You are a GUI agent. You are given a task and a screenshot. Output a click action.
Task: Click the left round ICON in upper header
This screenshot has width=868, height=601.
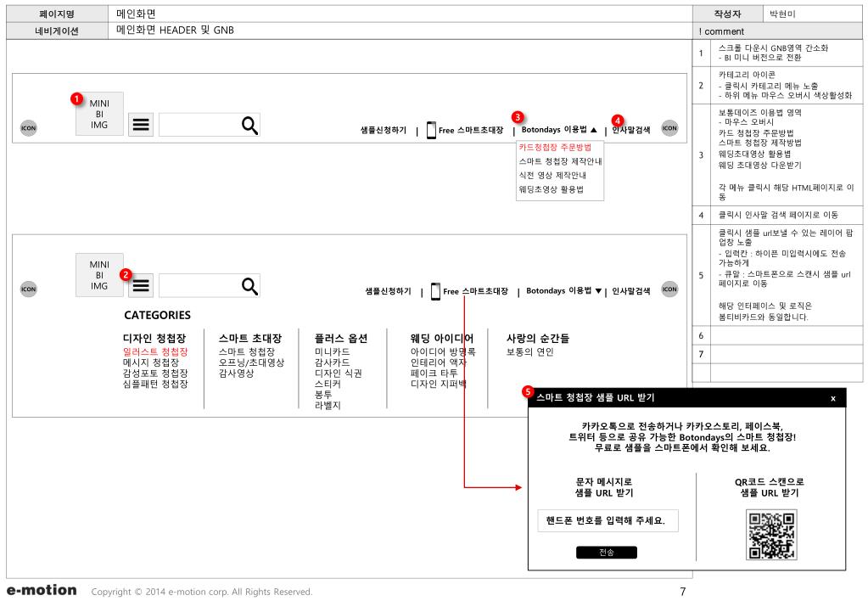point(28,128)
